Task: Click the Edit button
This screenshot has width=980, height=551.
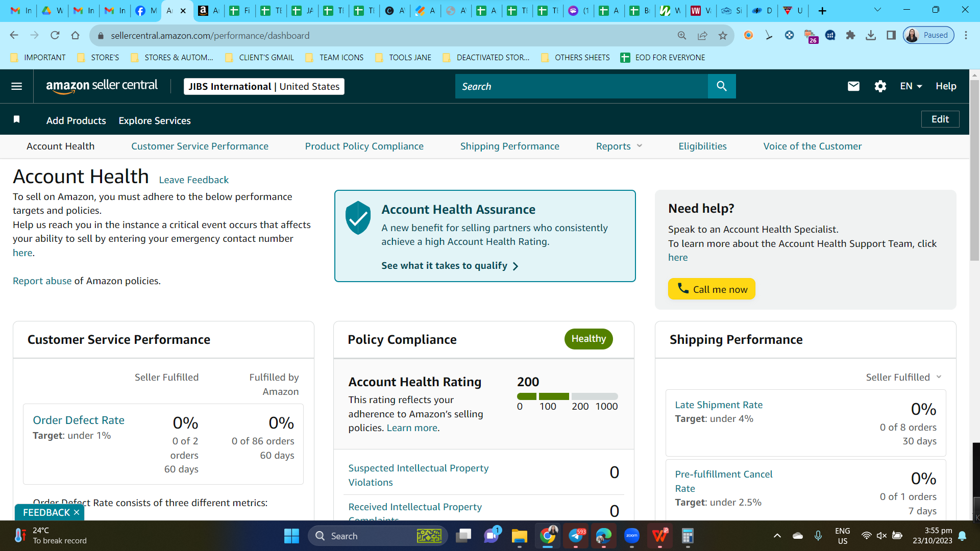Action: pos(940,119)
